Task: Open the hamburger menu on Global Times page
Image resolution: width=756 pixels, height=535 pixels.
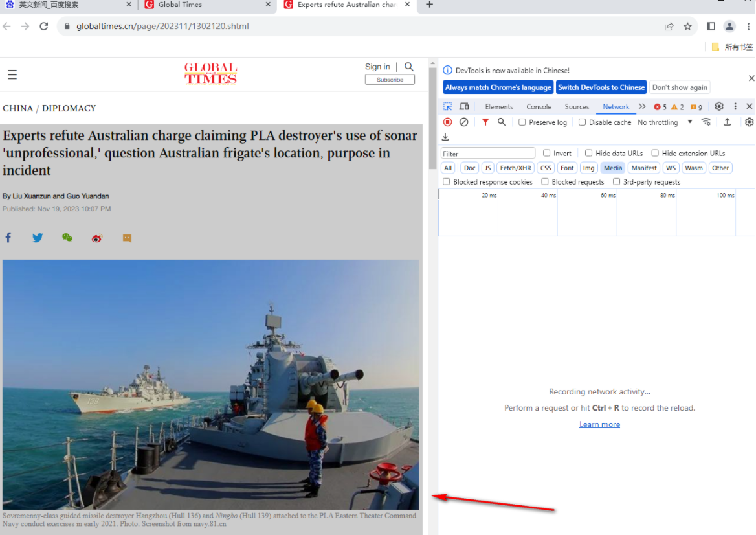Action: [12, 74]
